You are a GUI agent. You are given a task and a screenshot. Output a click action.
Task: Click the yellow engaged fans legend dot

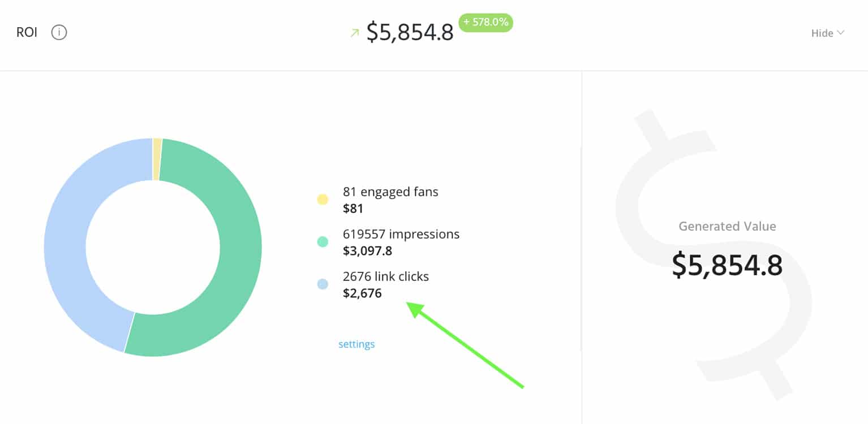pyautogui.click(x=323, y=200)
